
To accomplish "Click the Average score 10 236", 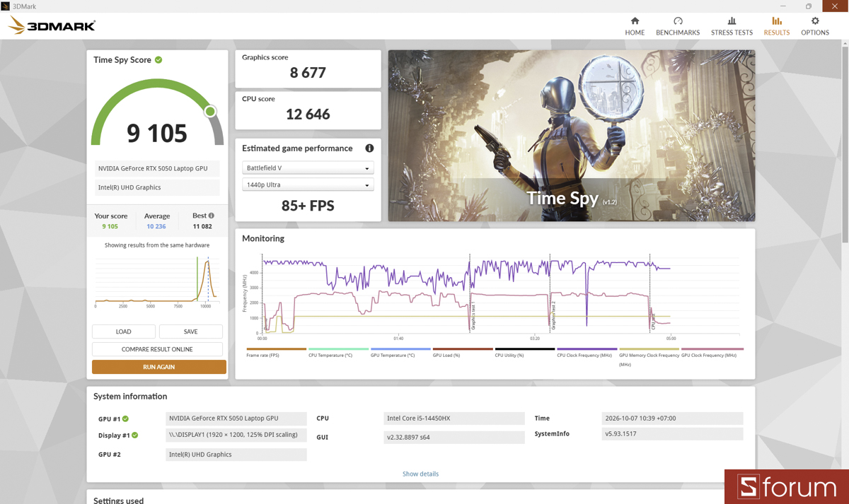I will (156, 226).
